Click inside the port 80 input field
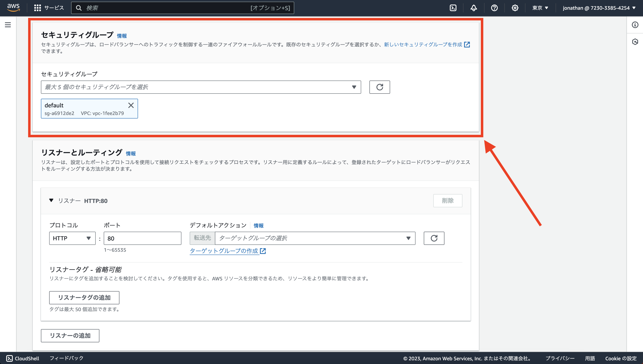 point(142,238)
